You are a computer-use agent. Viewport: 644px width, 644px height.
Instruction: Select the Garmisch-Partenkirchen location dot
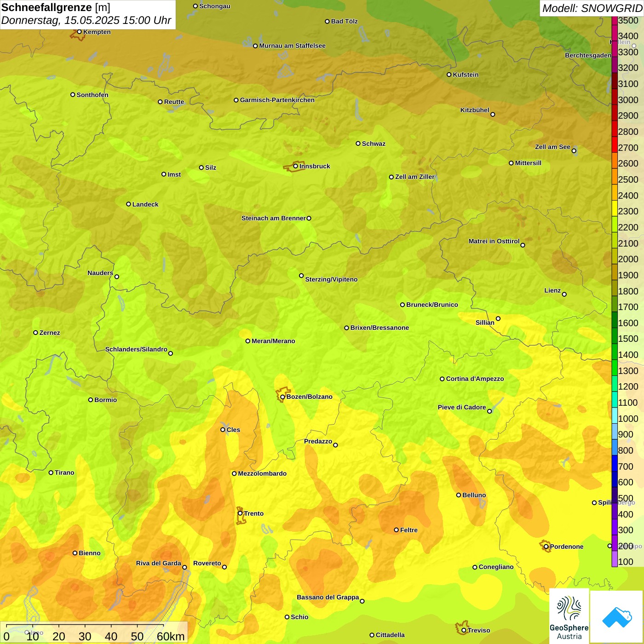click(236, 100)
